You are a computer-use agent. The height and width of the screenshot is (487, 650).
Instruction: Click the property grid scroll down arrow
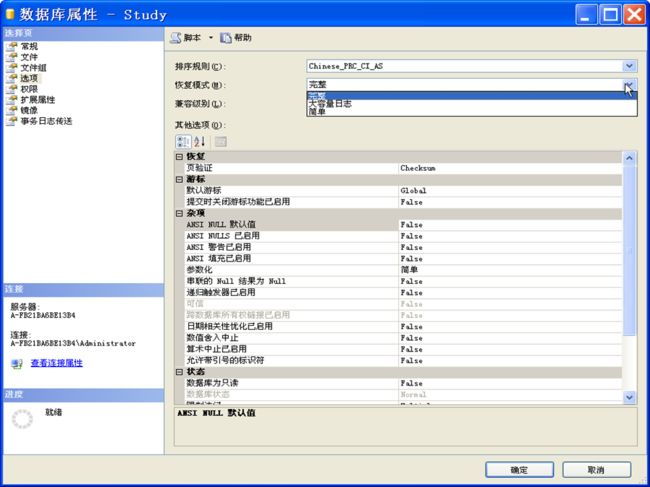coord(629,397)
